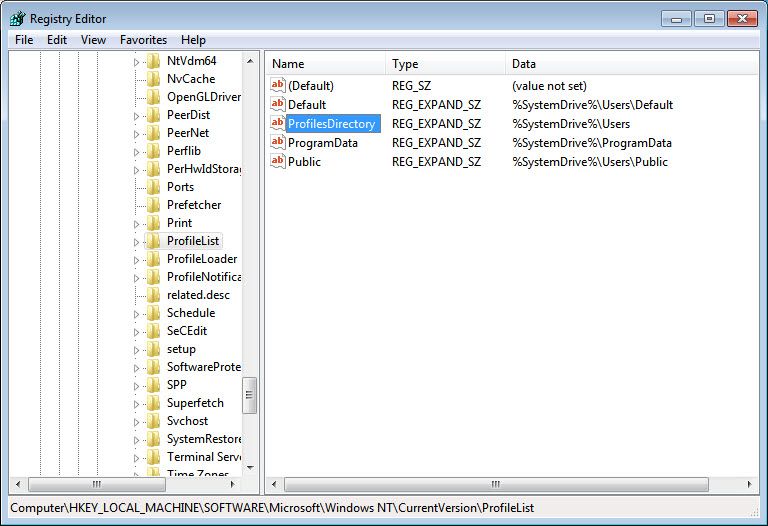The width and height of the screenshot is (768, 526).
Task: Click the string icon beside ProfilesDirectory
Action: [x=278, y=123]
